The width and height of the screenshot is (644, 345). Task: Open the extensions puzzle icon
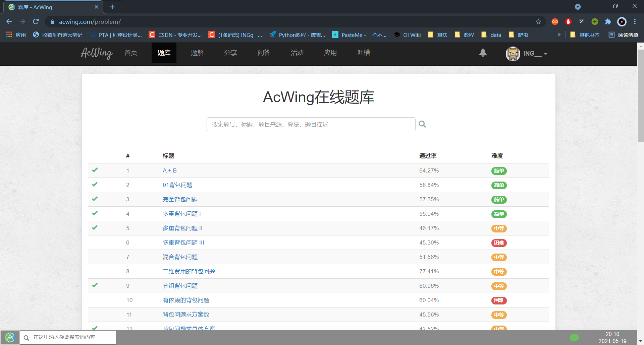[608, 21]
